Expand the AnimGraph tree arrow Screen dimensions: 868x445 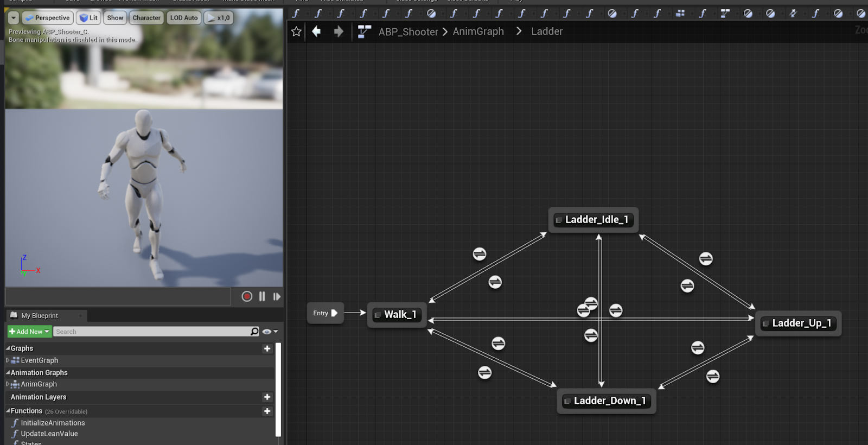[8, 384]
